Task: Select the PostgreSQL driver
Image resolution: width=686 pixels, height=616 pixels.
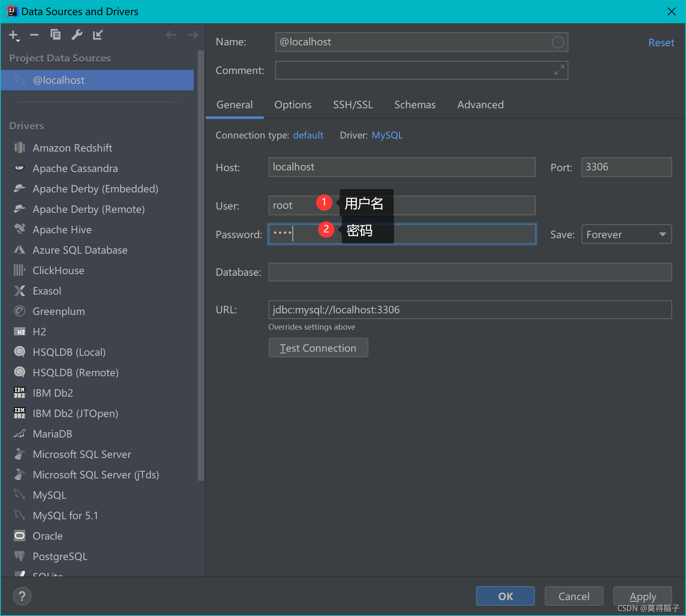Action: (x=97, y=556)
